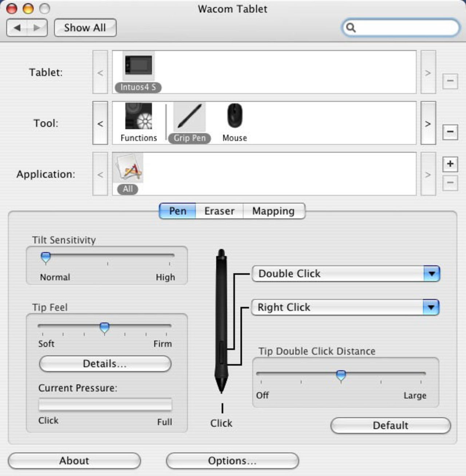Screen dimensions: 466x476
Task: Click the red close window button
Action: (12, 8)
